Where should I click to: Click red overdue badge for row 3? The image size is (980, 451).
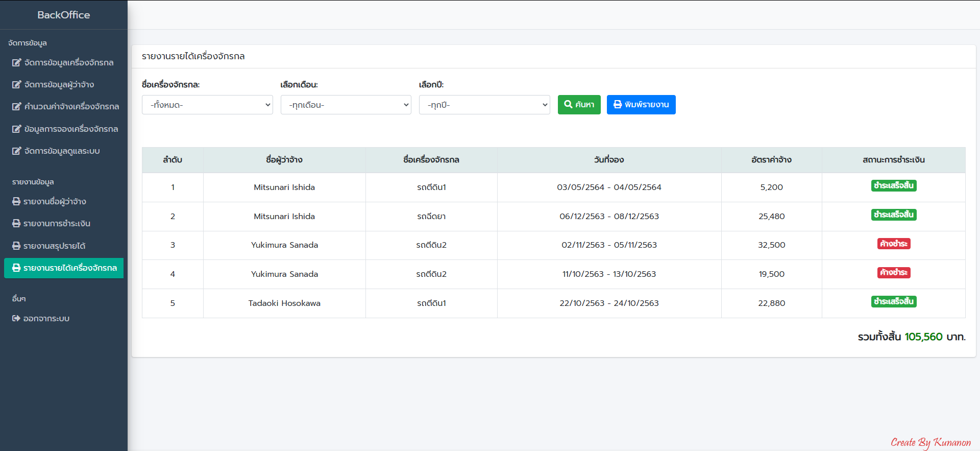click(893, 244)
